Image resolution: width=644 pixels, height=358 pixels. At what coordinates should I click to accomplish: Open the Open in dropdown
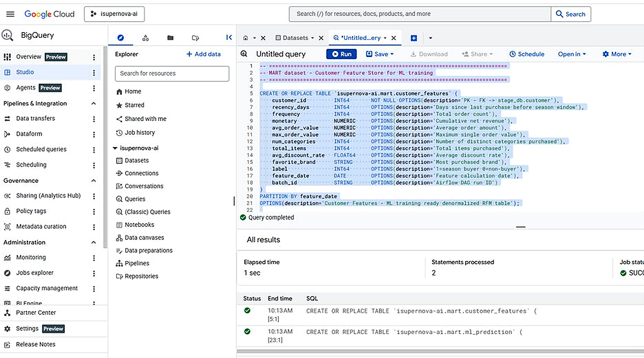[572, 54]
